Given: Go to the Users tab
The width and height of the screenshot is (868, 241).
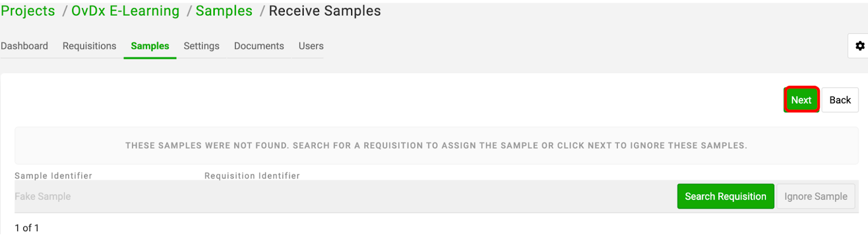Looking at the screenshot, I should click(311, 46).
